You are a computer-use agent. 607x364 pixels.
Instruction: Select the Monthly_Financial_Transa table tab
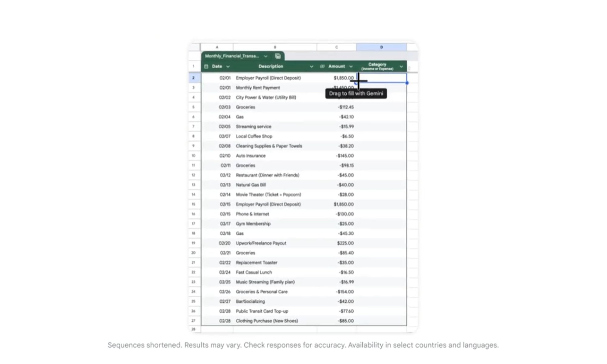[x=232, y=56]
